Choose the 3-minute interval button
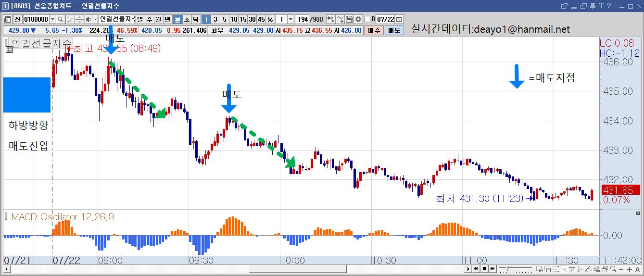 click(x=215, y=19)
